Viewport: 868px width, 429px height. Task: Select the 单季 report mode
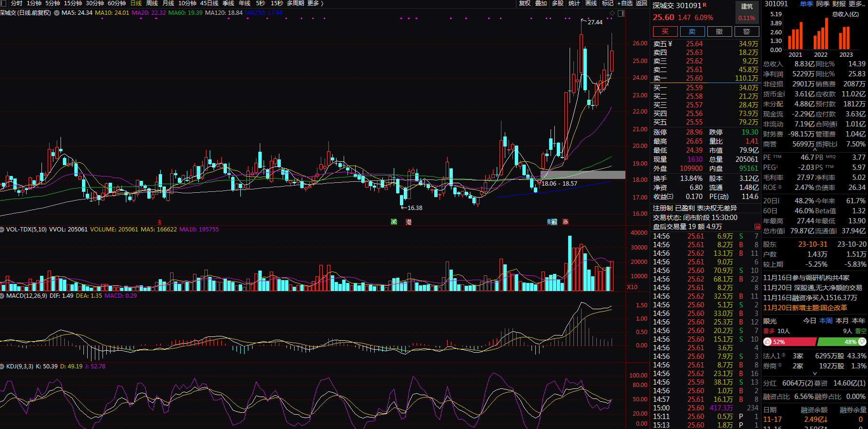pyautogui.click(x=807, y=4)
